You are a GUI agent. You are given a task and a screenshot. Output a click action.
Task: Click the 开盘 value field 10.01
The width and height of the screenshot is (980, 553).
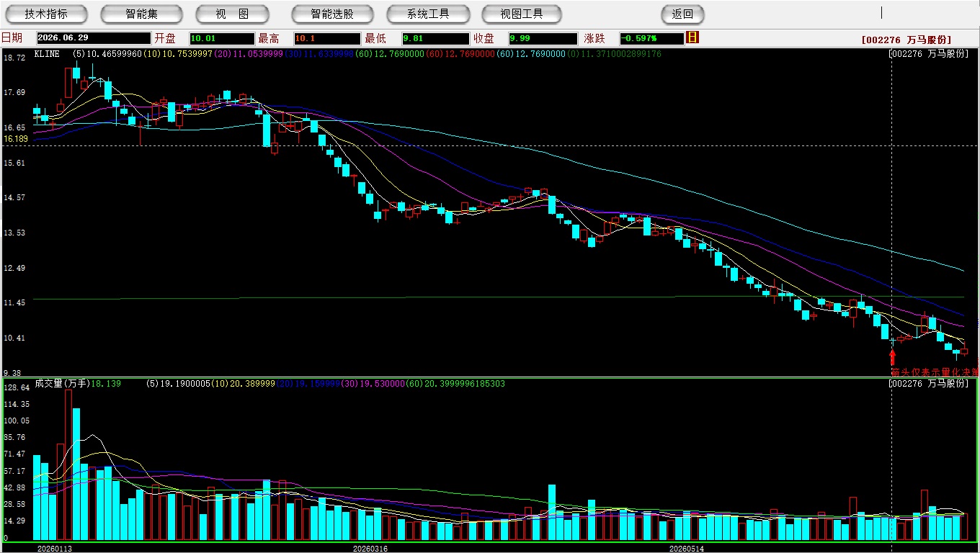click(222, 38)
